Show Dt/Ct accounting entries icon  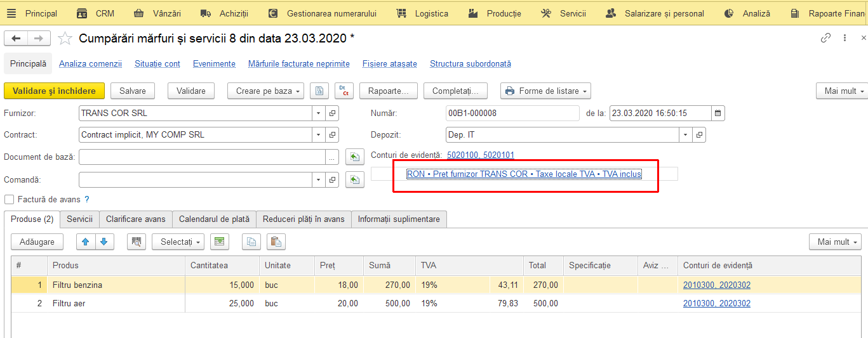[x=344, y=91]
